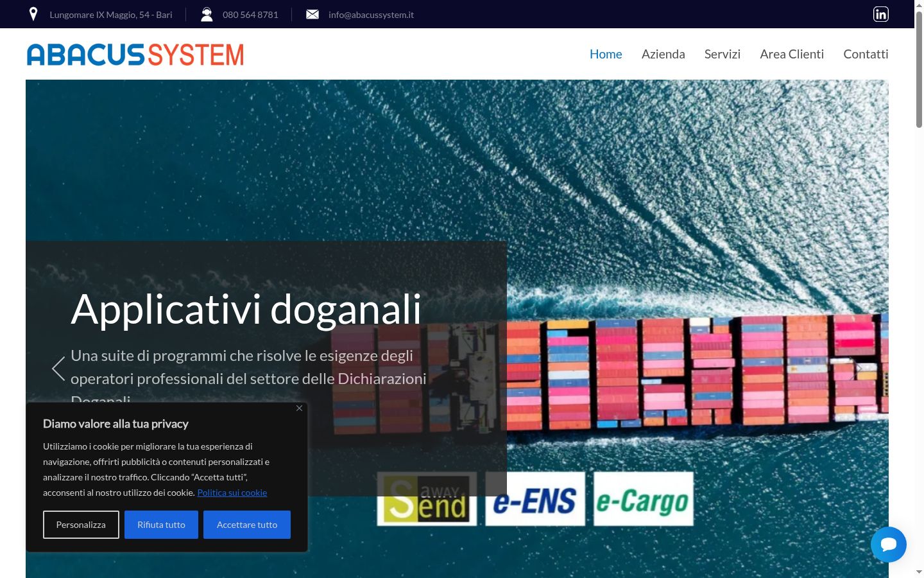924x578 pixels.
Task: Click the Diamo valore alla tua privacy heading
Action: pyautogui.click(x=116, y=424)
